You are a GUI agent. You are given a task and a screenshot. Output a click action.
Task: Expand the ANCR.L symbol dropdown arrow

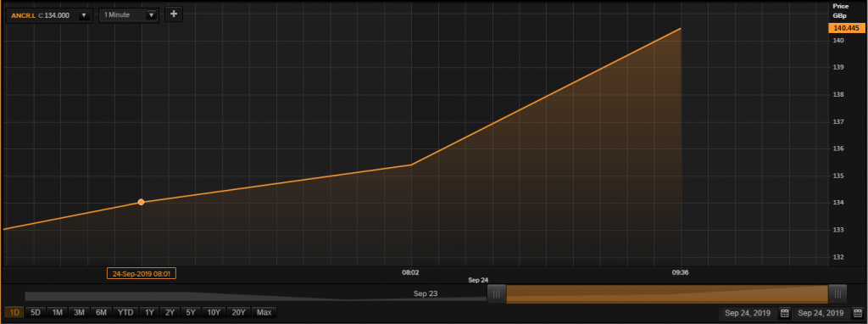pos(84,15)
